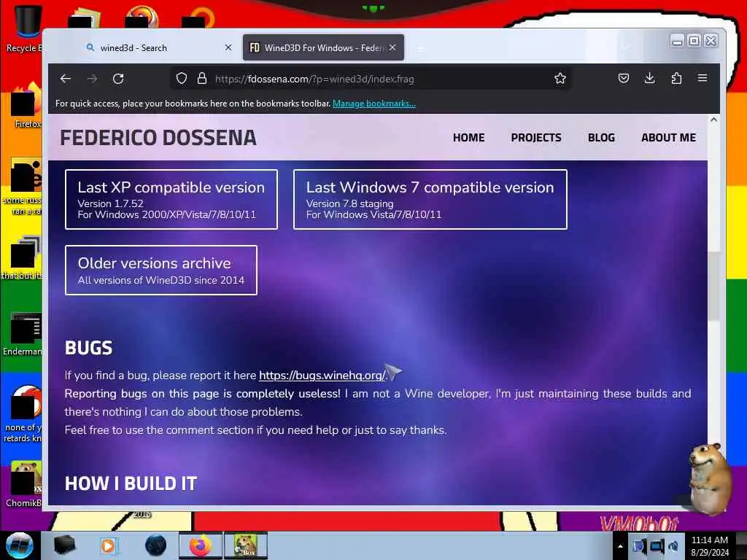Open the HOME menu item
Image resolution: width=747 pixels, height=560 pixels.
pyautogui.click(x=469, y=138)
